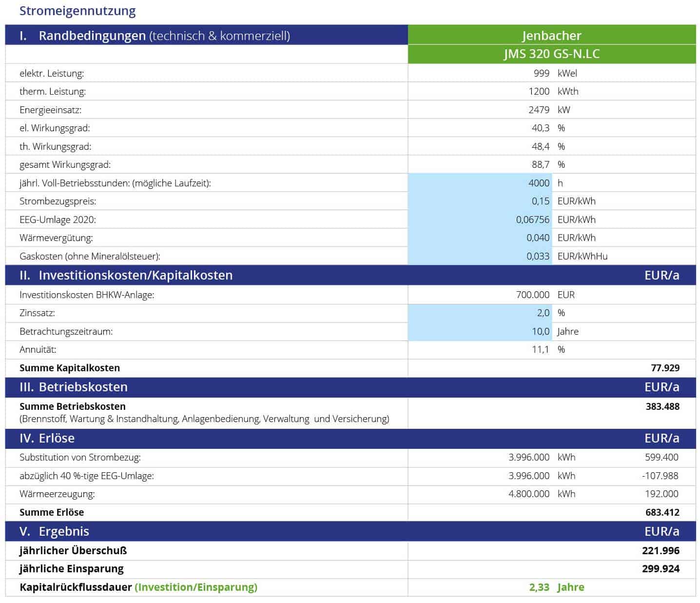
Task: Click the 'therm. Leistung:' label
Action: pos(53,91)
